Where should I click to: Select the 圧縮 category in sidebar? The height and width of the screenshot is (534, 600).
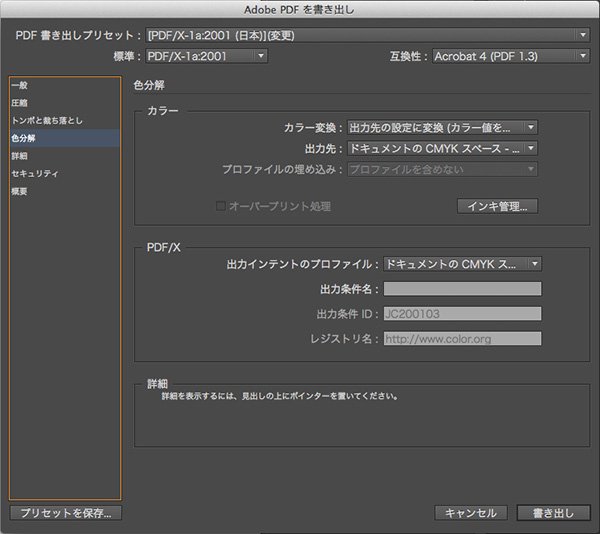pyautogui.click(x=65, y=103)
